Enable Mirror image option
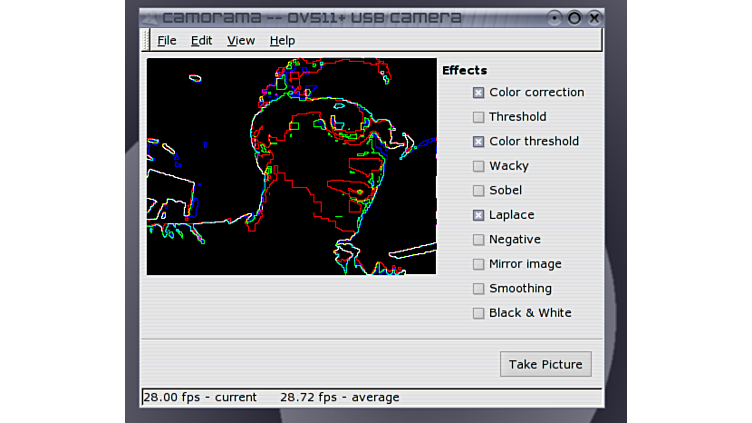 click(478, 264)
